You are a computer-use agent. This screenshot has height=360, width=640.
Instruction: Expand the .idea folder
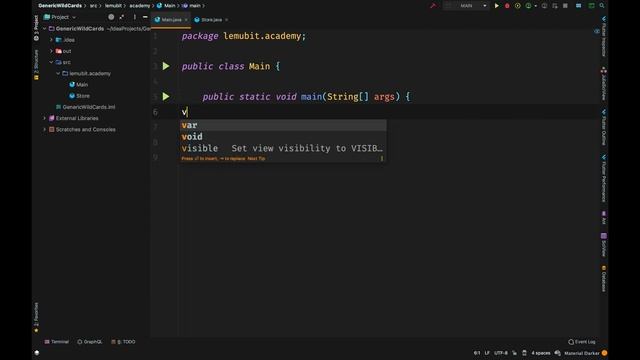pyautogui.click(x=51, y=40)
